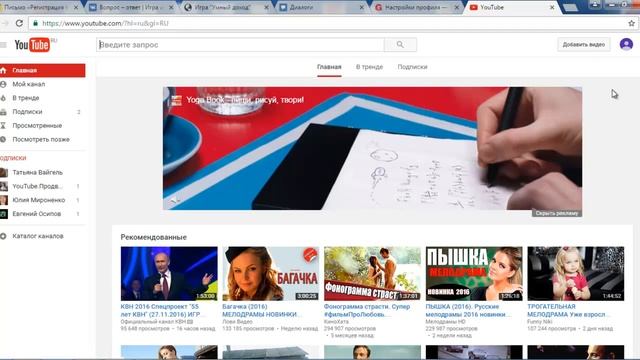Click the home icon beside Главная
The width and height of the screenshot is (640, 360).
click(3, 70)
